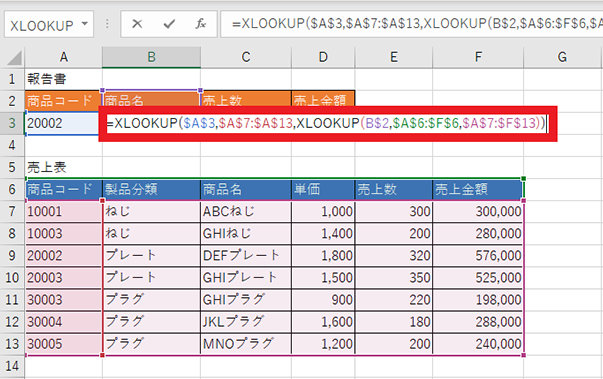Viewport: 603px width, 379px height.
Task: Click cell GHIプラグ
Action: tap(246, 300)
